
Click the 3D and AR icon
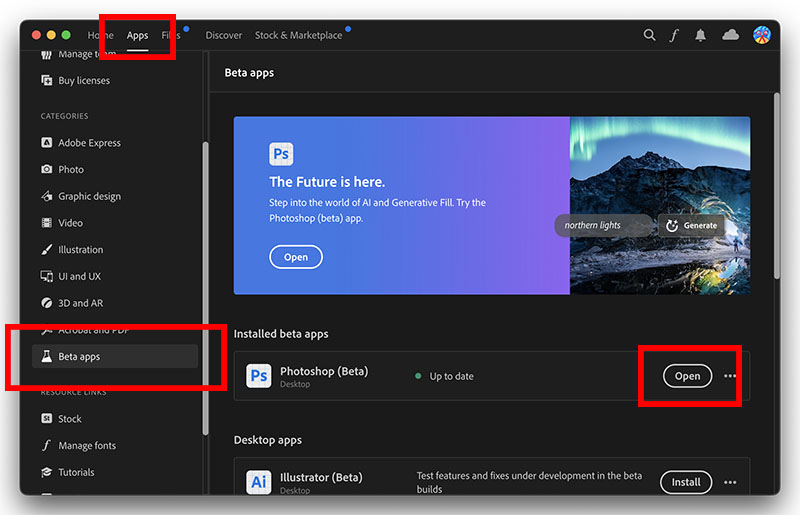(x=46, y=303)
